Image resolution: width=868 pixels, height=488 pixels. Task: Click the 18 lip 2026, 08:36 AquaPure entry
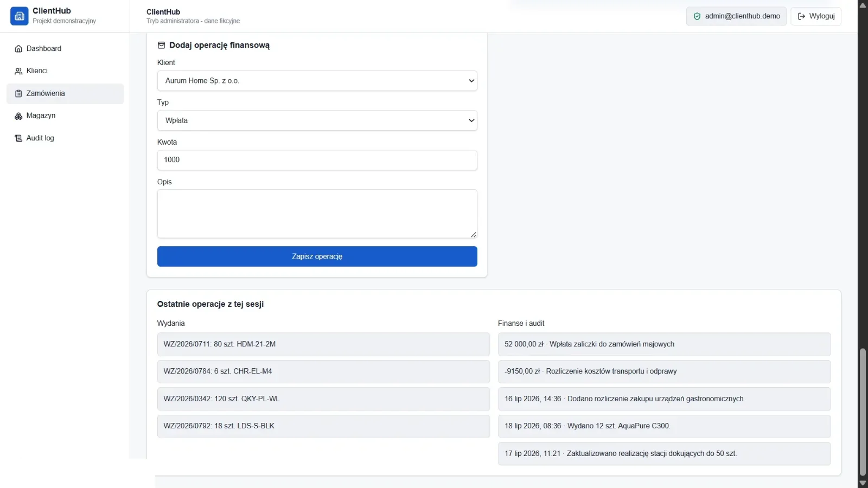665,426
